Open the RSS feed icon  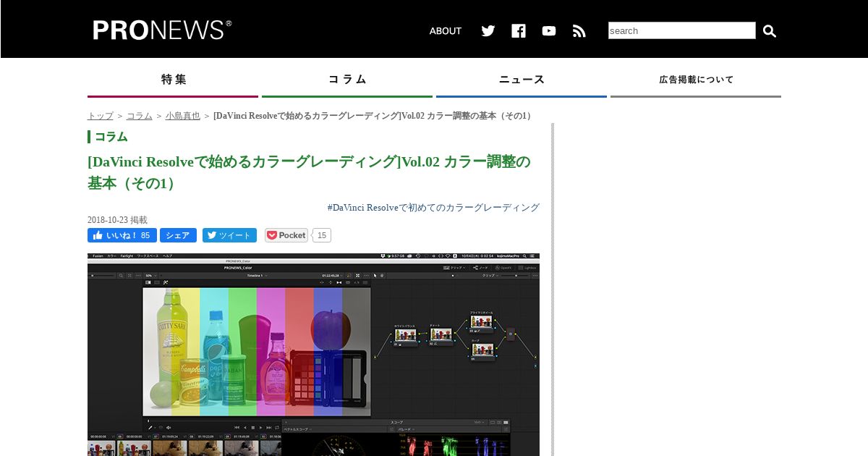coord(579,31)
